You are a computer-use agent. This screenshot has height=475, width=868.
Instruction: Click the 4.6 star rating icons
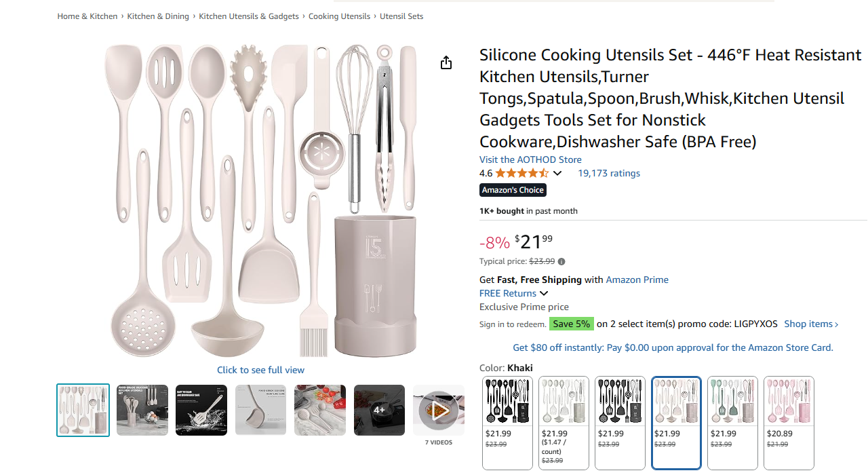[521, 173]
